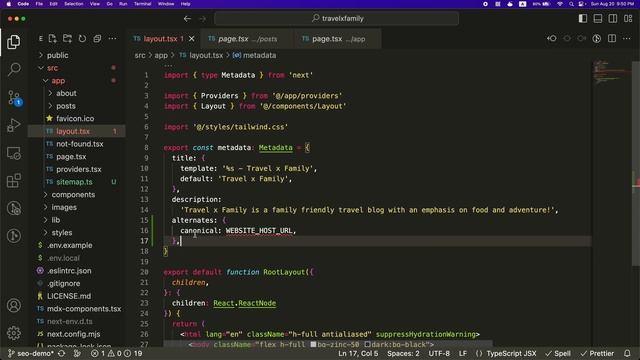The width and height of the screenshot is (640, 360).
Task: Switch to page.tsx posts tab
Action: pyautogui.click(x=247, y=39)
